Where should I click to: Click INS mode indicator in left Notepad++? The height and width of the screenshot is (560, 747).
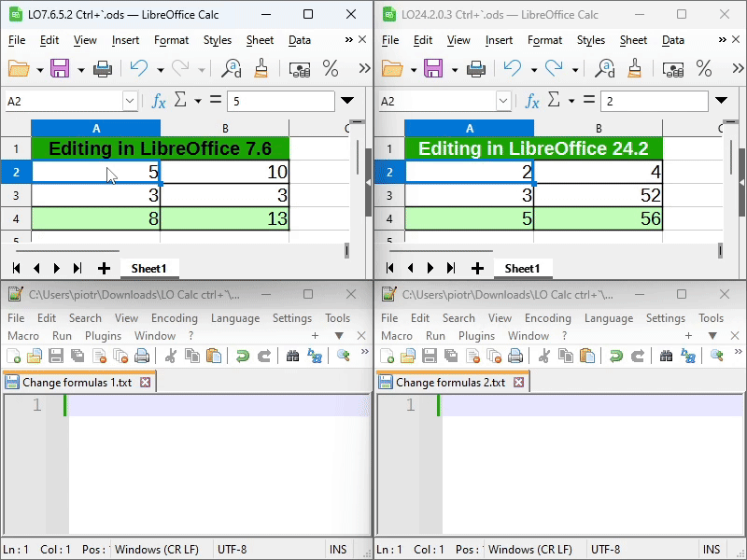[338, 550]
